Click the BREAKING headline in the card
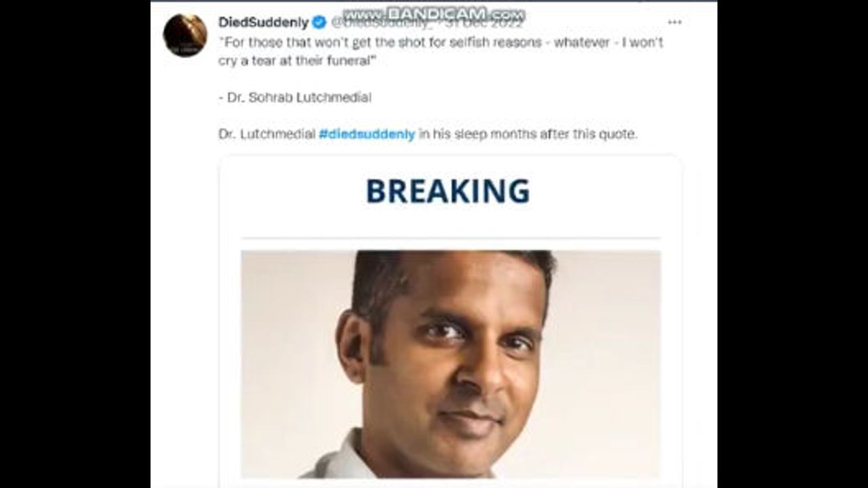This screenshot has width=868, height=488. 448,192
